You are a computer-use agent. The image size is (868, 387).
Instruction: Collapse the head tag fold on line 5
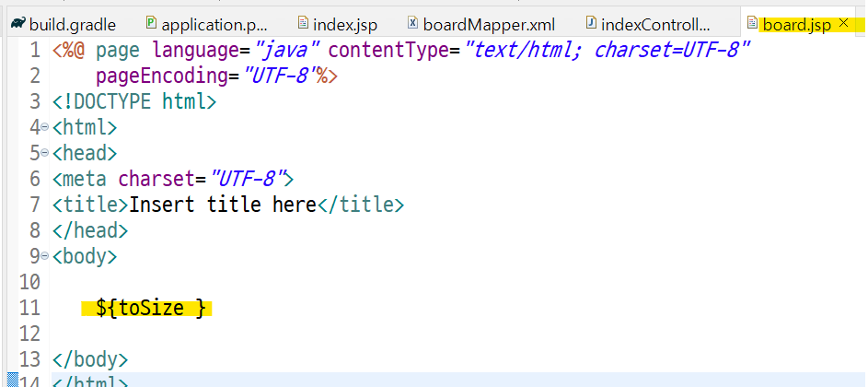[x=45, y=154]
